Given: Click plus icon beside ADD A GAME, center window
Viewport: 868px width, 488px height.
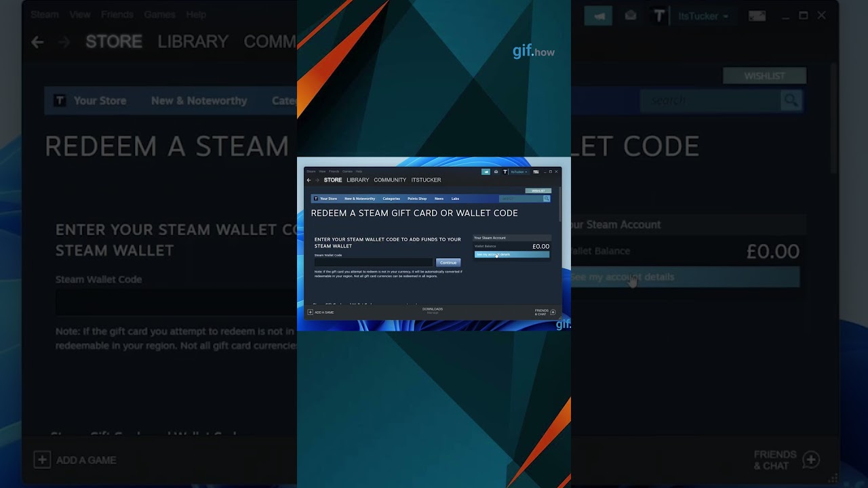Looking at the screenshot, I should coord(311,312).
